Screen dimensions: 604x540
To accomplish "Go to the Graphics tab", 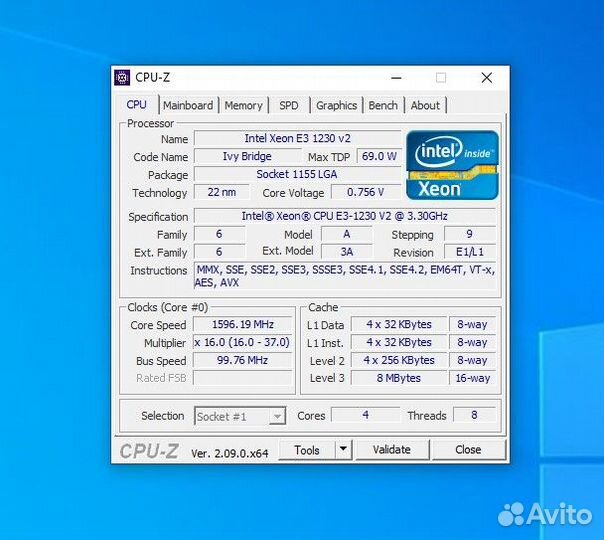I will pos(336,105).
